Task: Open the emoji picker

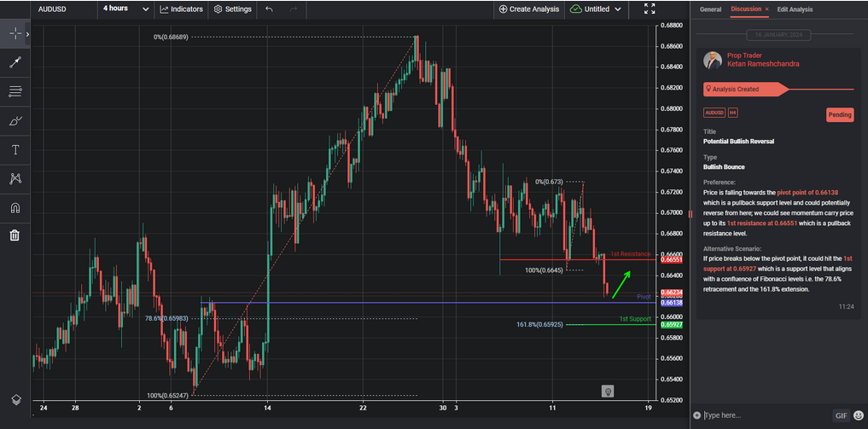Action: (859, 415)
